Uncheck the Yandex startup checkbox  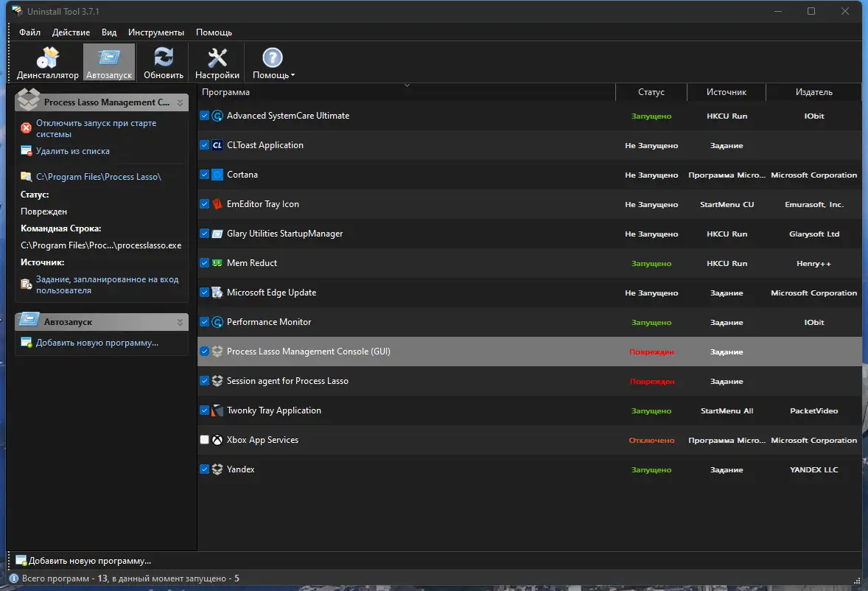[x=204, y=469]
